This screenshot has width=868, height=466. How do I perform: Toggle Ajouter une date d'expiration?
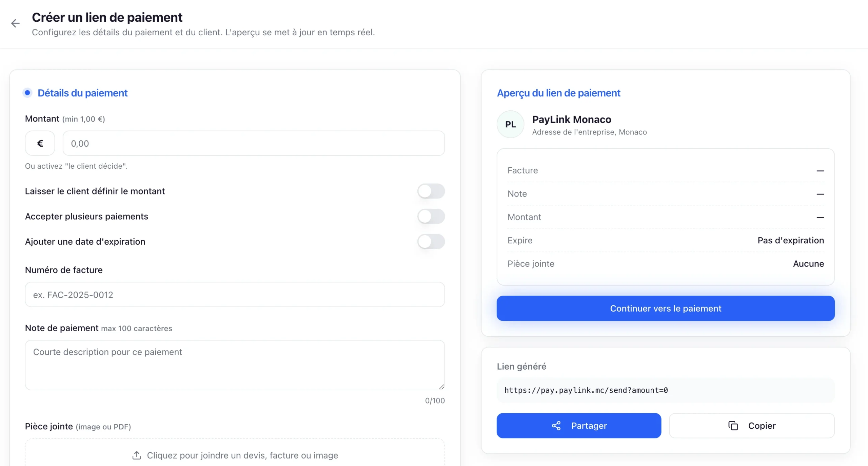431,242
